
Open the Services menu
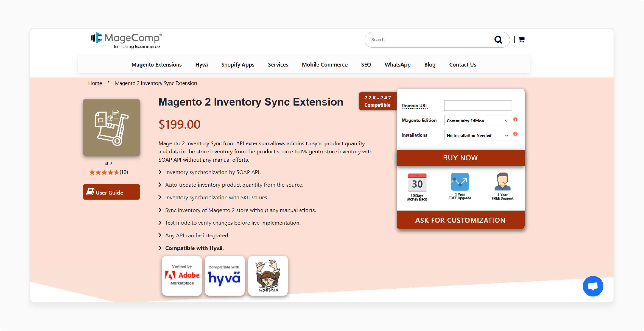click(278, 65)
